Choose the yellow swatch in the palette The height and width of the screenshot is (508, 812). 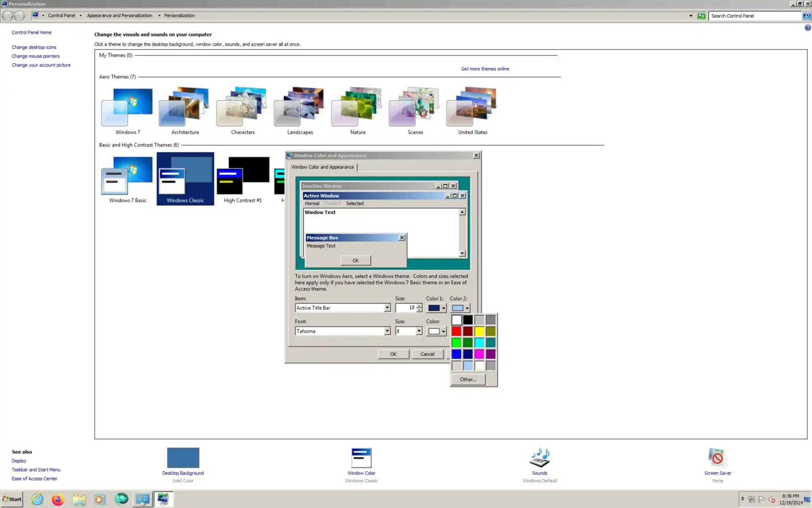click(479, 331)
